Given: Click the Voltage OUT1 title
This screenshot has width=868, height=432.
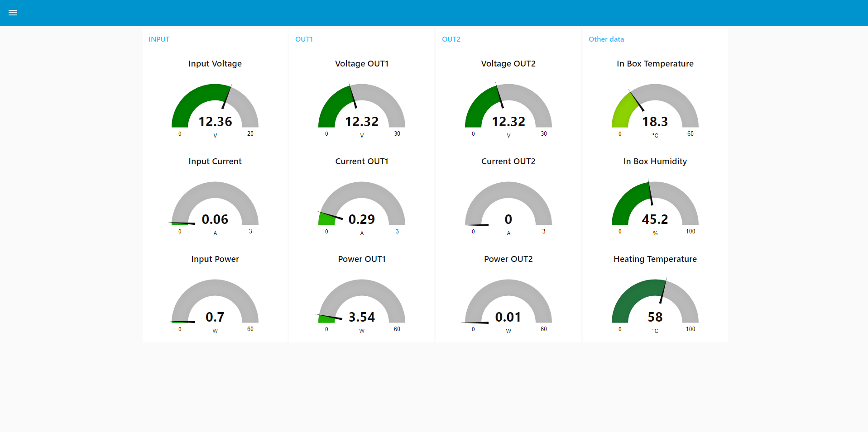Looking at the screenshot, I should [362, 64].
